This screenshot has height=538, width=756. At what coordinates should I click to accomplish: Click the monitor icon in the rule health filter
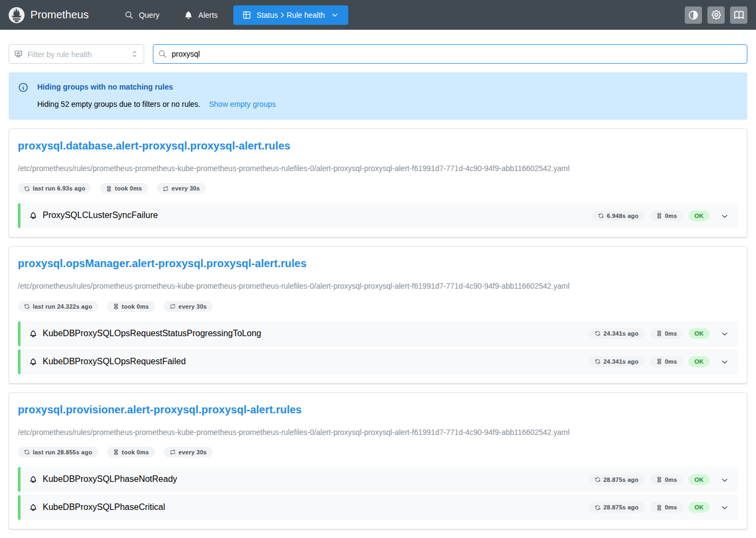(18, 54)
